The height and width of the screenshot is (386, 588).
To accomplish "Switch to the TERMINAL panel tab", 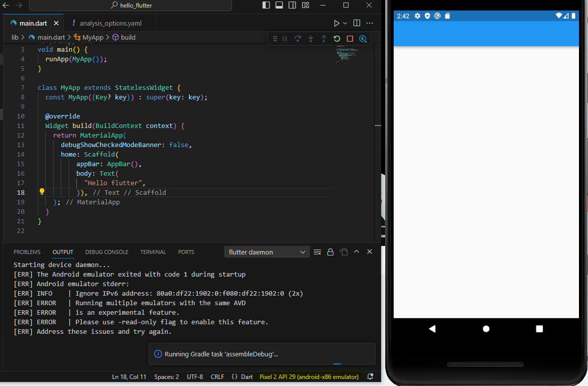I will (153, 252).
